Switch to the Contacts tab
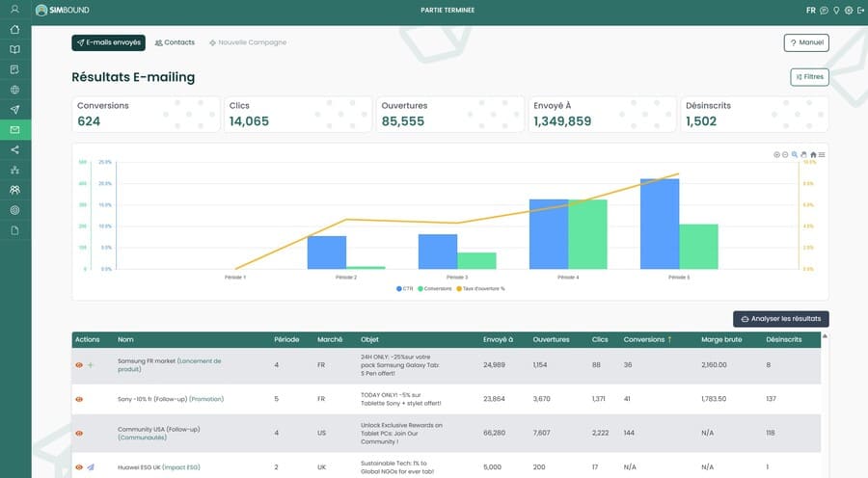The width and height of the screenshot is (868, 478). coord(175,42)
